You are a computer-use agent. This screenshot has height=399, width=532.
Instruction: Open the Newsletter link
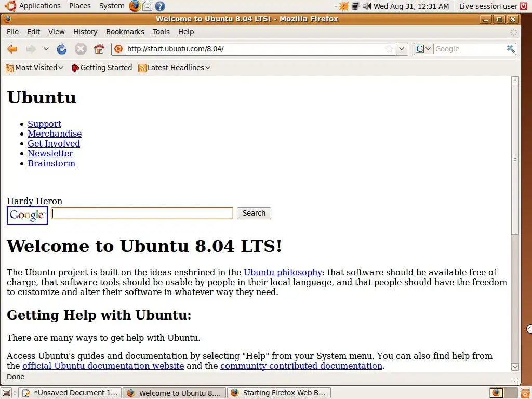click(50, 153)
